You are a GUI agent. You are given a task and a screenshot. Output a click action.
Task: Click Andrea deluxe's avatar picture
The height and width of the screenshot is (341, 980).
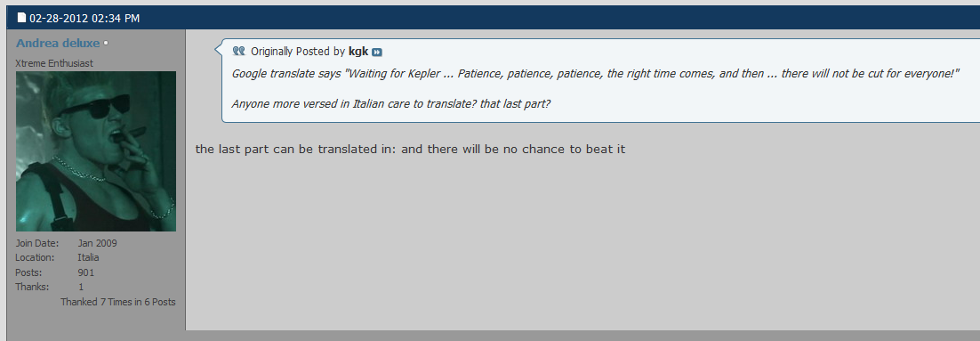(x=96, y=150)
